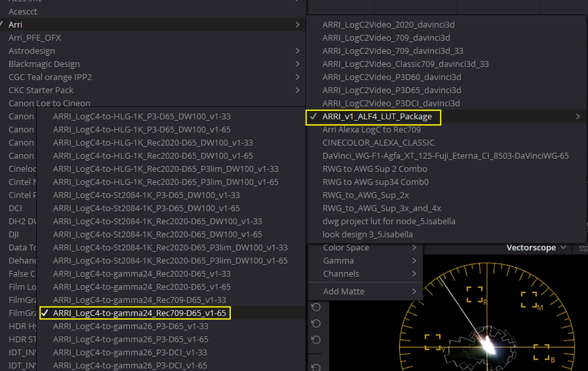
Task: Select the Canon Log to Cineon entry
Action: pyautogui.click(x=153, y=103)
